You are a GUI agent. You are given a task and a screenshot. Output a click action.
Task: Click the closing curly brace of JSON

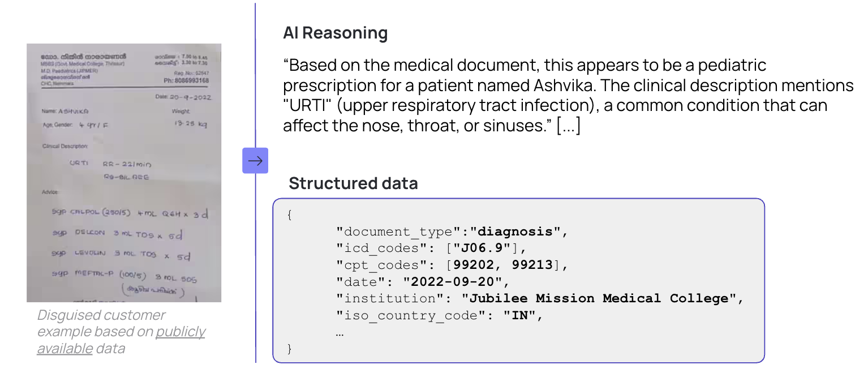click(290, 349)
